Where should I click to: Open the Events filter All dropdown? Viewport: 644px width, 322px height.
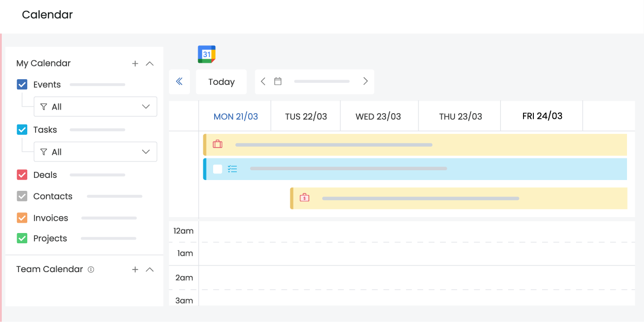tap(95, 107)
